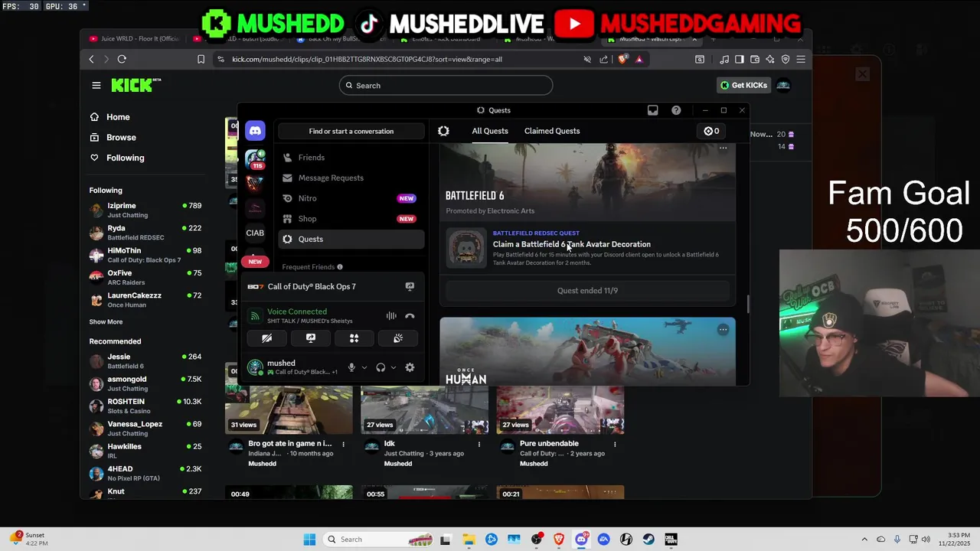The image size is (980, 551).
Task: Open Steam from the taskbar
Action: coord(648,540)
